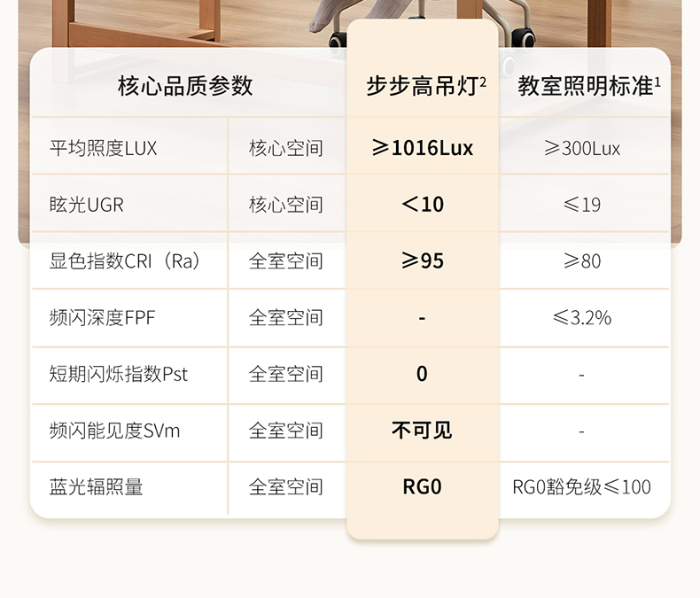Click 核心空间 in the 眩光UGR row
The image size is (700, 598).
(285, 205)
